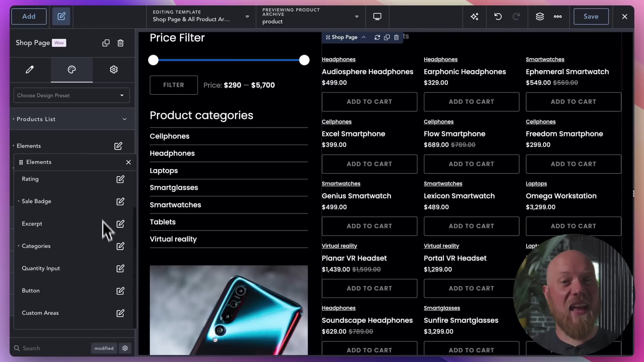Open the three-dot more options menu
644x362 pixels.
(557, 16)
